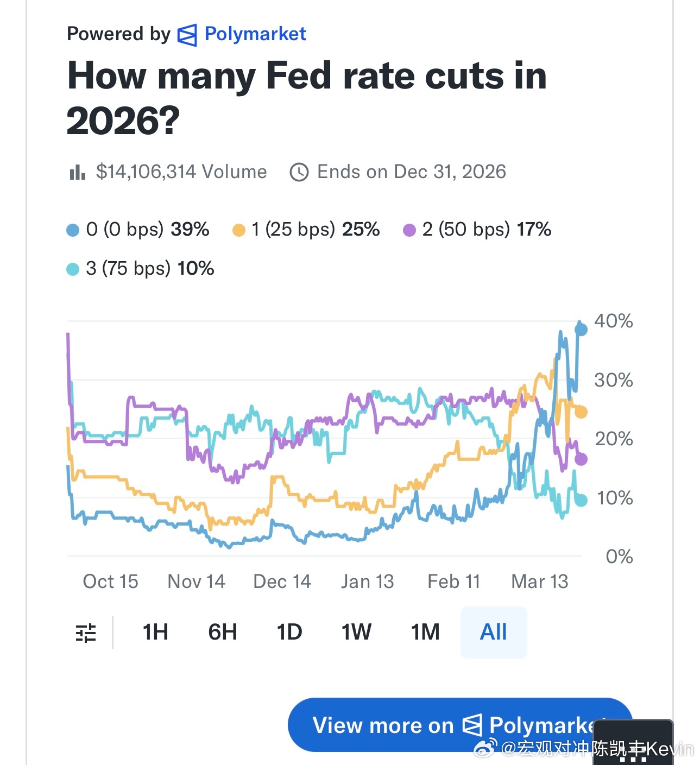The height and width of the screenshot is (765, 700).
Task: Click the Polymarket icon inside the blue button
Action: (472, 725)
